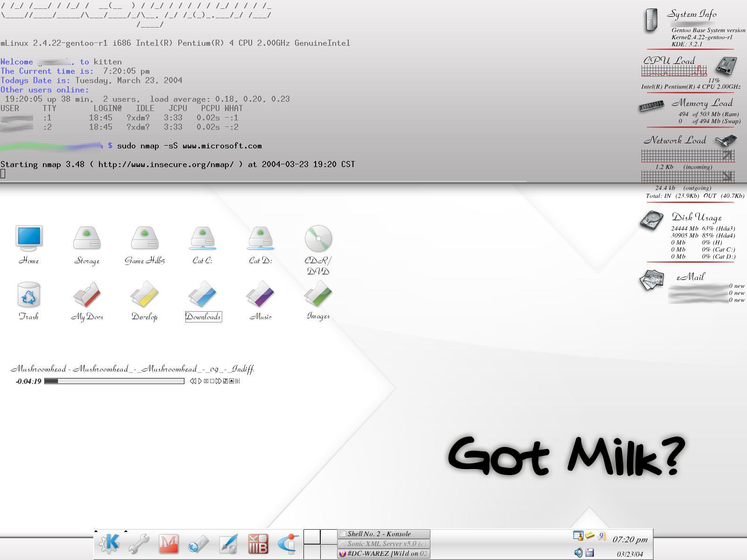Switch to the bottom-left virtual desktop in pager
The width and height of the screenshot is (747, 560).
312,552
